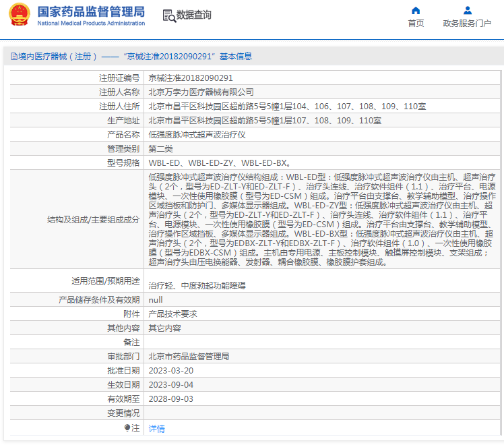Screen dimensions: 504x445
Task: Click the document icon before 境内医疗器械
Action: pos(14,57)
